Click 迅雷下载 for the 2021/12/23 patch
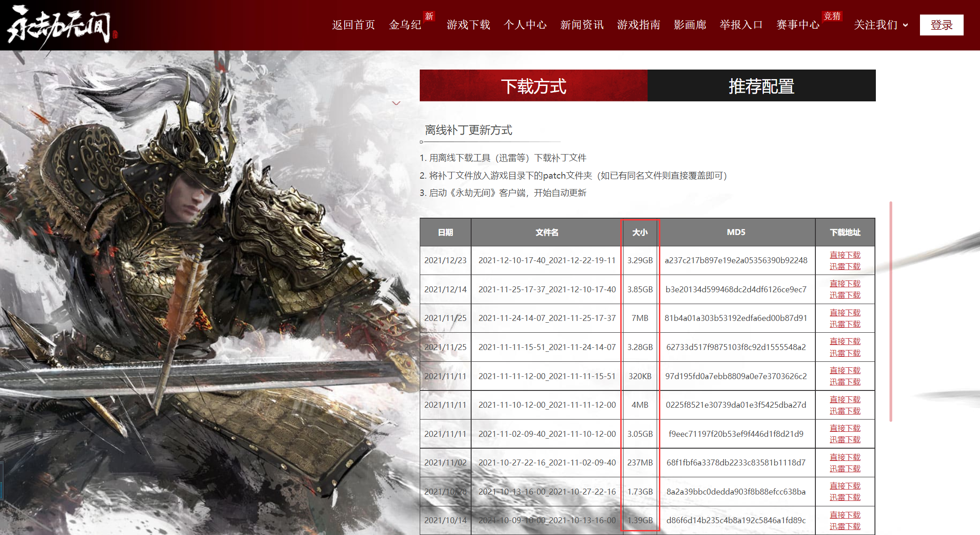This screenshot has width=980, height=535. 845,266
